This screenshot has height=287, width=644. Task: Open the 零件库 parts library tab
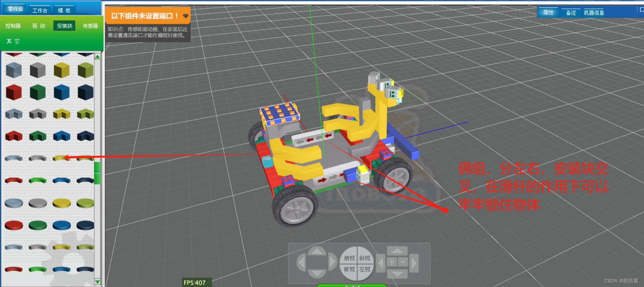coord(15,9)
